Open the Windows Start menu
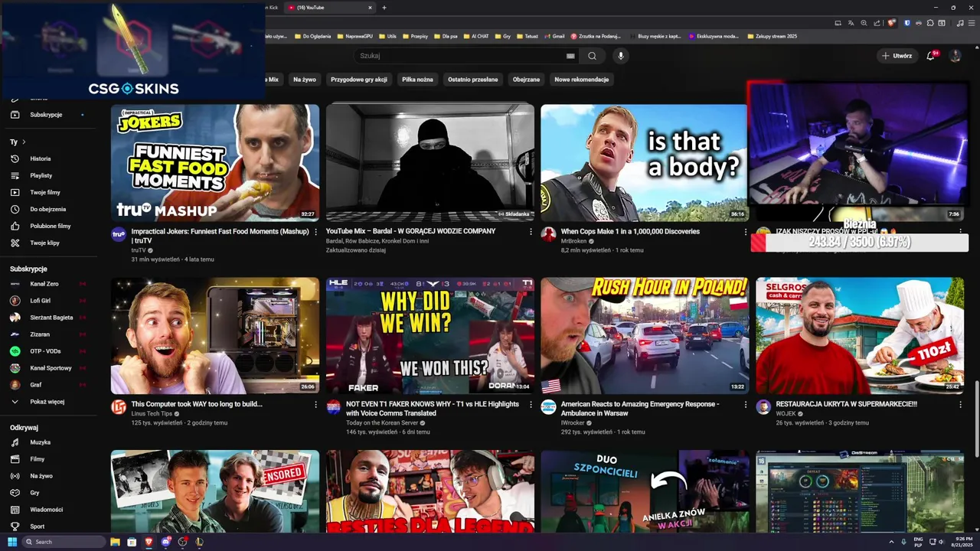Viewport: 980px width, 551px height. (12, 542)
